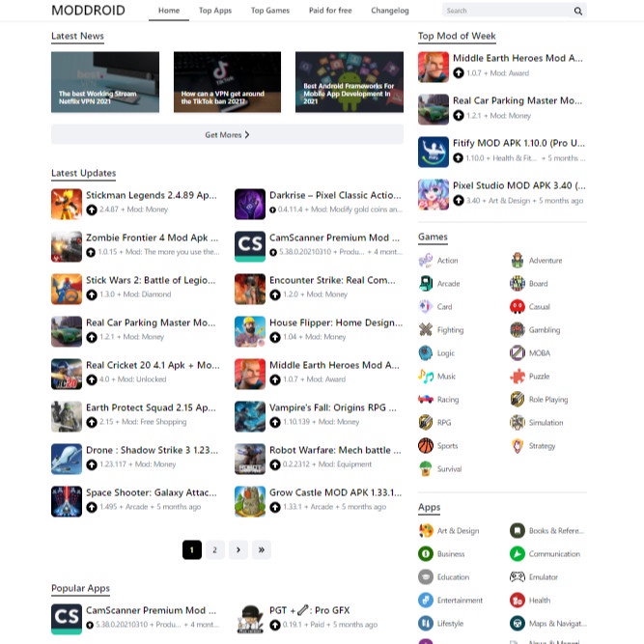
Task: Select the Music category icon
Action: point(426,377)
